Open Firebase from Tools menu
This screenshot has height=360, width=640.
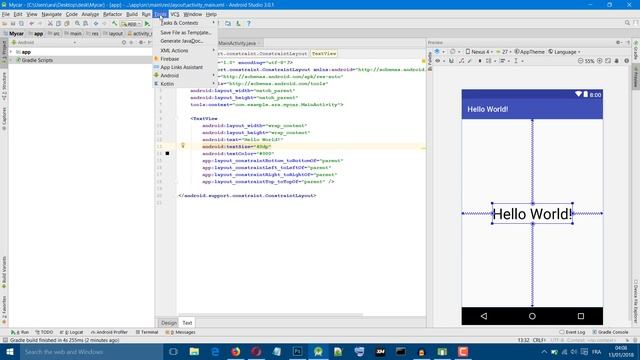(x=185, y=59)
